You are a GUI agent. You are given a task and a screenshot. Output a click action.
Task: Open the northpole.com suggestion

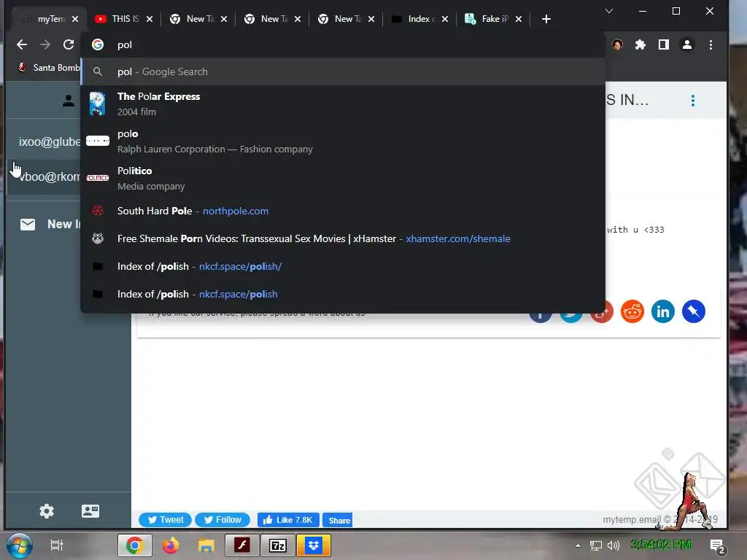pyautogui.click(x=343, y=211)
